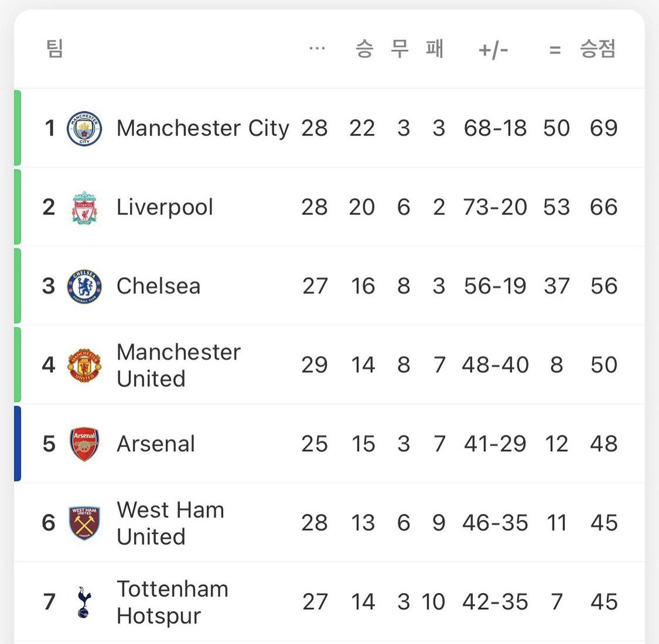Image resolution: width=659 pixels, height=644 pixels.
Task: Open Manchester City team name link
Action: pyautogui.click(x=203, y=128)
